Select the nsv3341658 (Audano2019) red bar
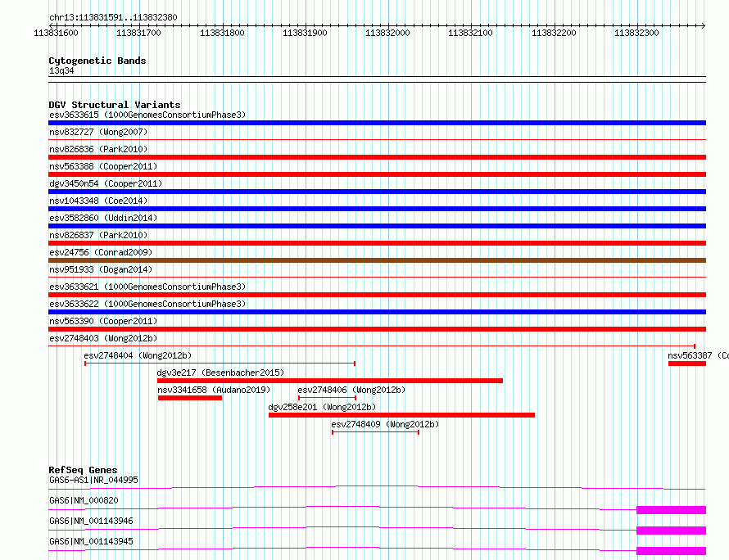Image resolution: width=729 pixels, height=560 pixels. click(x=190, y=398)
